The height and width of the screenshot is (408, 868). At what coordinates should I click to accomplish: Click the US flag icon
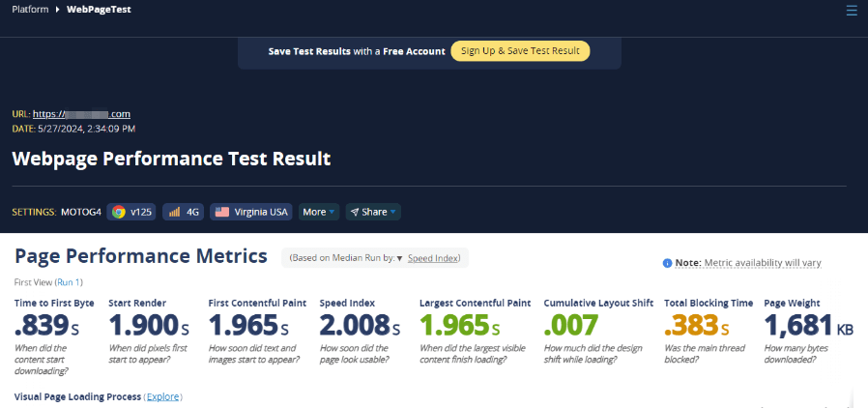coord(222,212)
